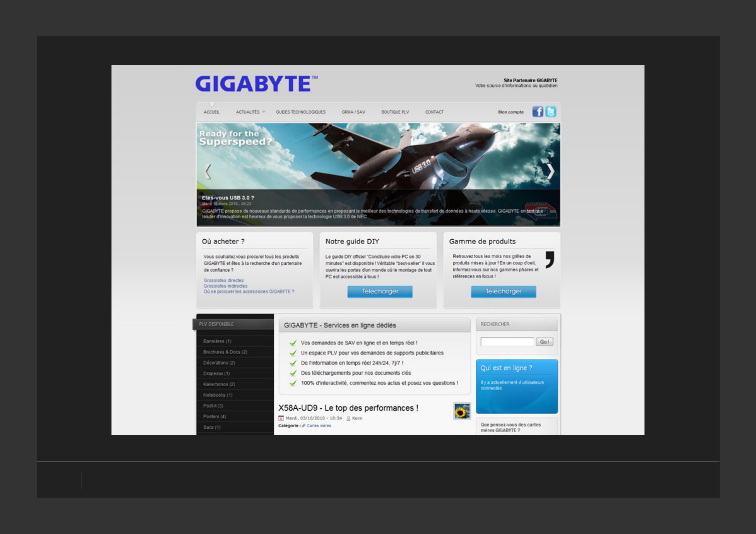
Task: Open the Boutique PLV menu item
Action: 395,112
